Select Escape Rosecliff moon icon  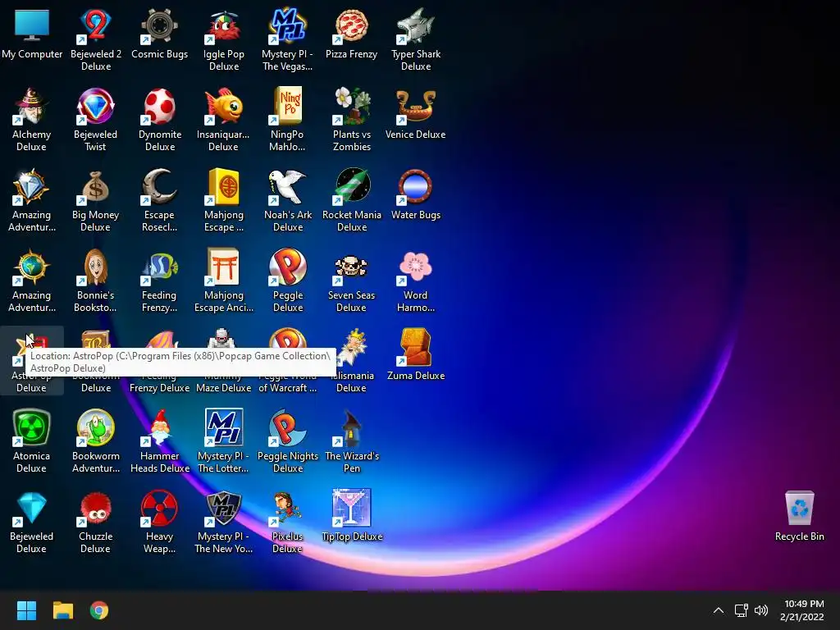(x=160, y=186)
